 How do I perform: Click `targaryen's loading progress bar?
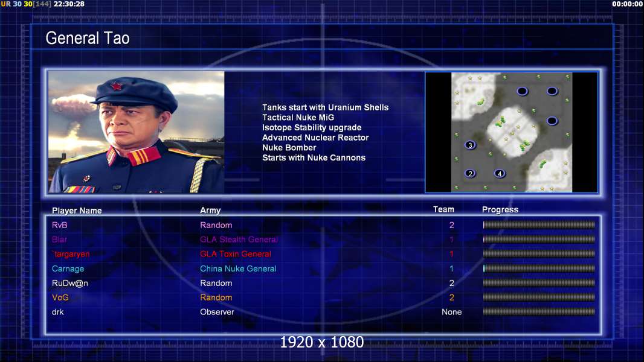(539, 254)
